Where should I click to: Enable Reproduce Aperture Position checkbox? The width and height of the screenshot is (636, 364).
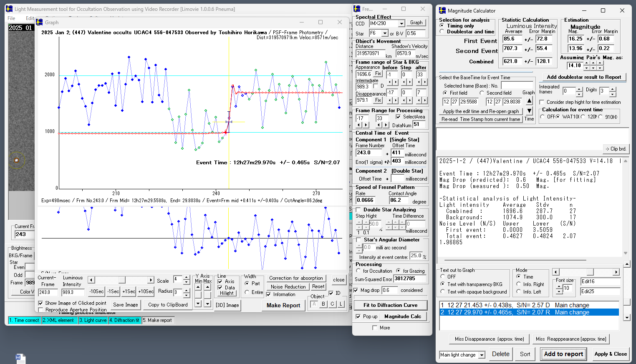click(41, 310)
